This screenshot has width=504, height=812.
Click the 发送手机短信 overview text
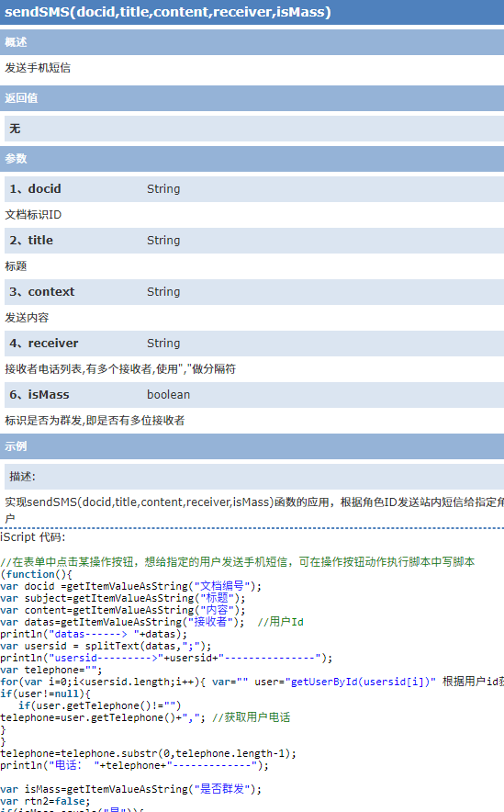pyautogui.click(x=38, y=68)
